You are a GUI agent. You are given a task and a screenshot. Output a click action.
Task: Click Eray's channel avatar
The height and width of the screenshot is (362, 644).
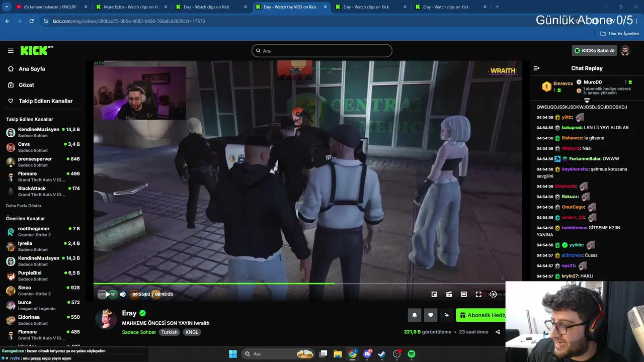click(106, 319)
